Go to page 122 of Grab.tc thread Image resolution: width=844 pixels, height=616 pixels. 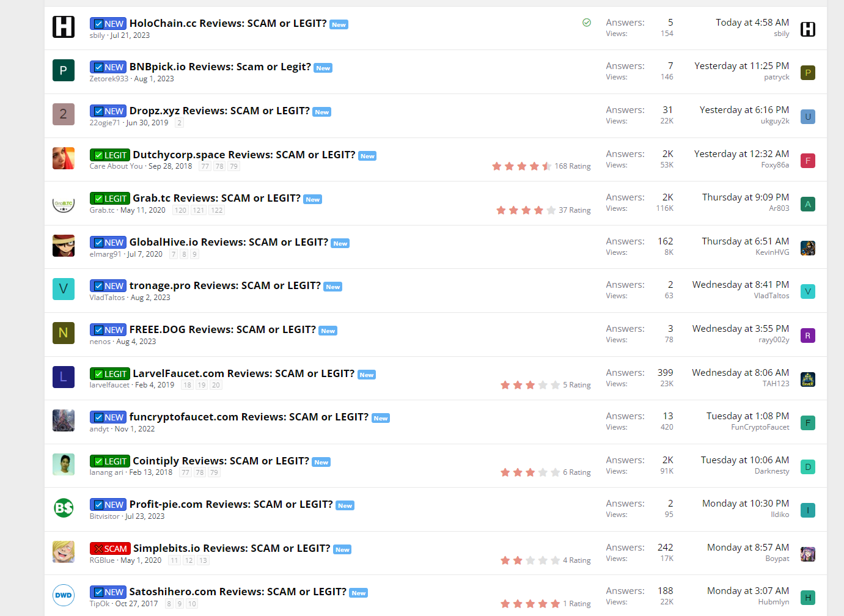click(x=217, y=210)
